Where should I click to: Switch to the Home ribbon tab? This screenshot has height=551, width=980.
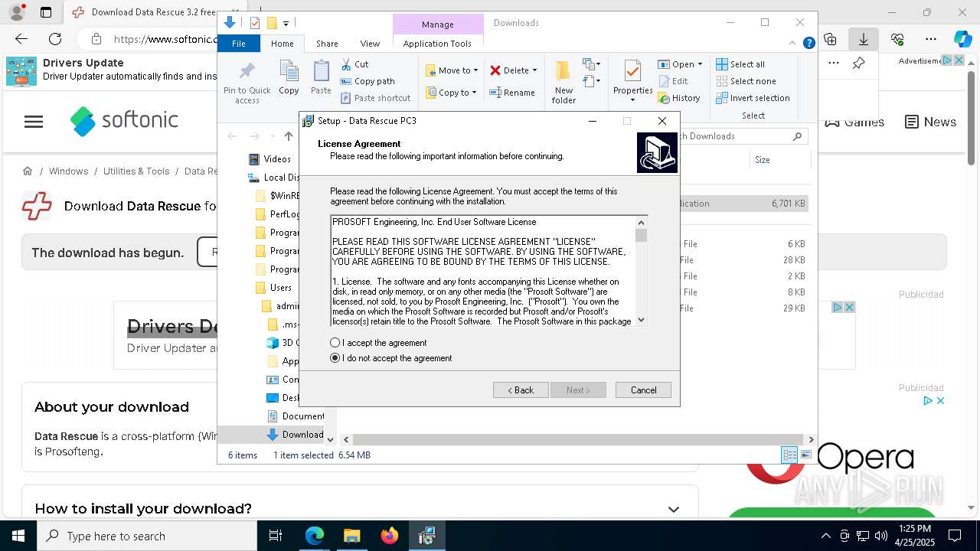tap(282, 44)
